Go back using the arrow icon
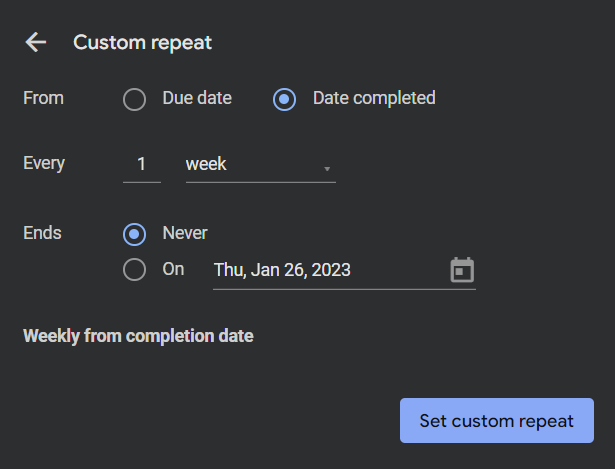The height and width of the screenshot is (469, 615). point(36,42)
